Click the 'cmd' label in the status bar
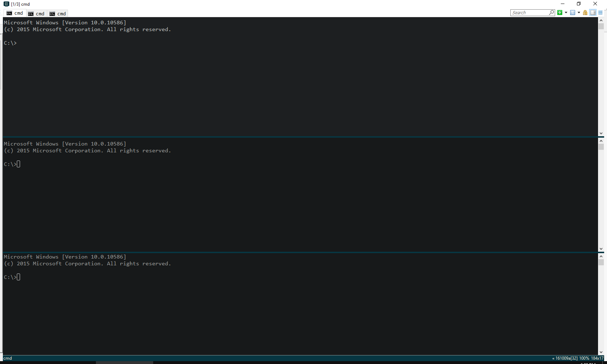 (x=8, y=358)
